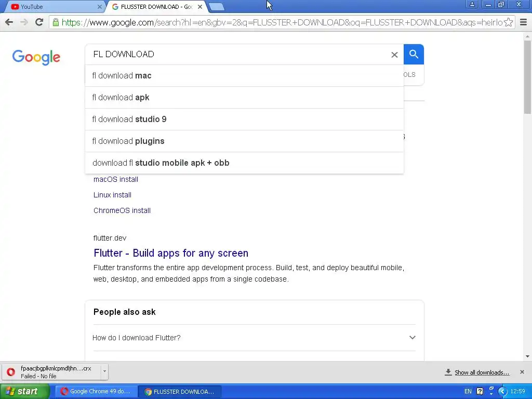The width and height of the screenshot is (532, 399).
Task: Open the failed download's dropdown arrow
Action: point(104,371)
